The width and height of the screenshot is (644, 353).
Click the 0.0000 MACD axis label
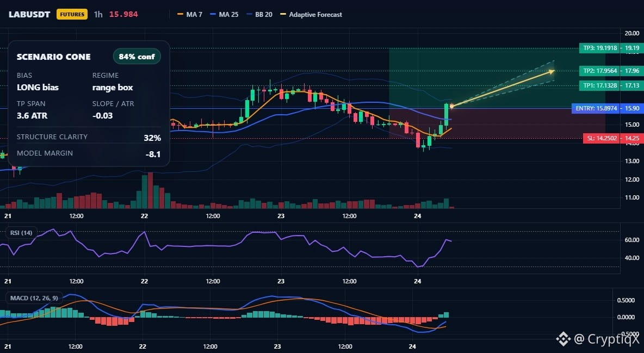626,317
